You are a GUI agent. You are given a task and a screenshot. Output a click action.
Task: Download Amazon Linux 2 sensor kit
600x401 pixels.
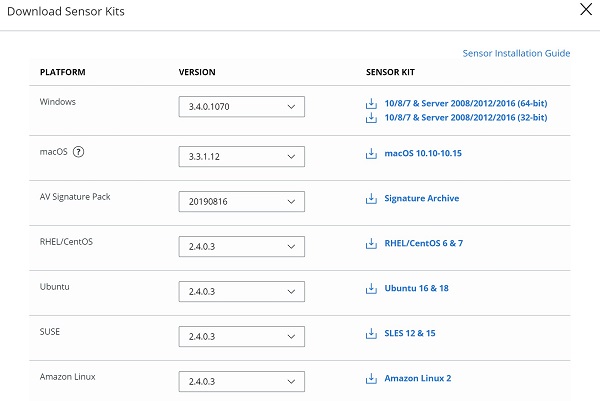pyautogui.click(x=417, y=378)
